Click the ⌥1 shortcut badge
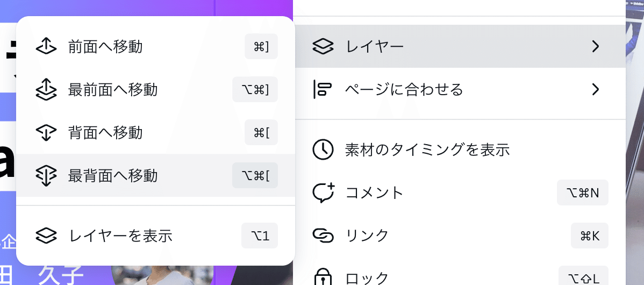 (260, 236)
